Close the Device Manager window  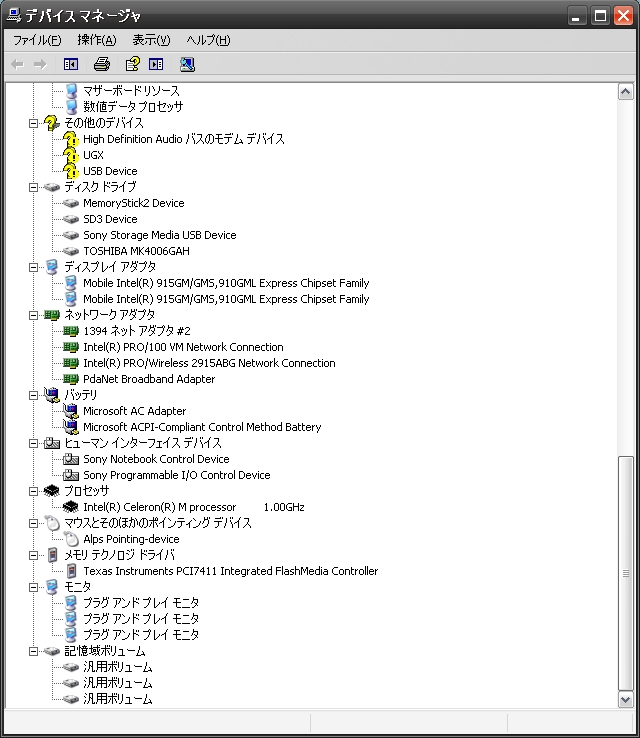pyautogui.click(x=624, y=16)
